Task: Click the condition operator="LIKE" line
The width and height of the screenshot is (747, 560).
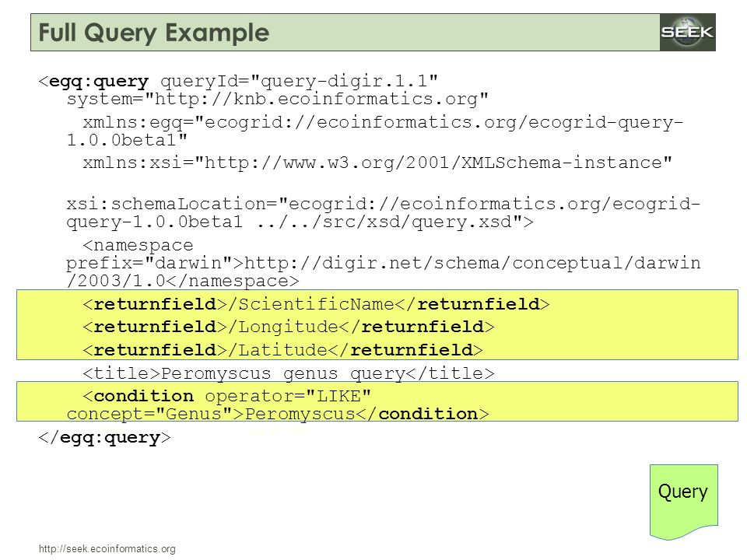Action: coord(226,396)
